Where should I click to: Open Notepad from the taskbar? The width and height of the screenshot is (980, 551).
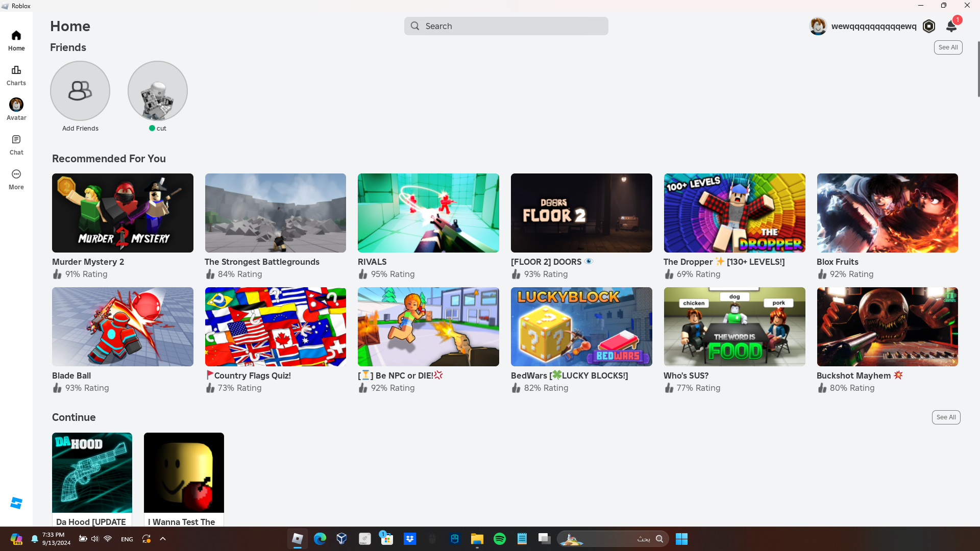point(522,539)
